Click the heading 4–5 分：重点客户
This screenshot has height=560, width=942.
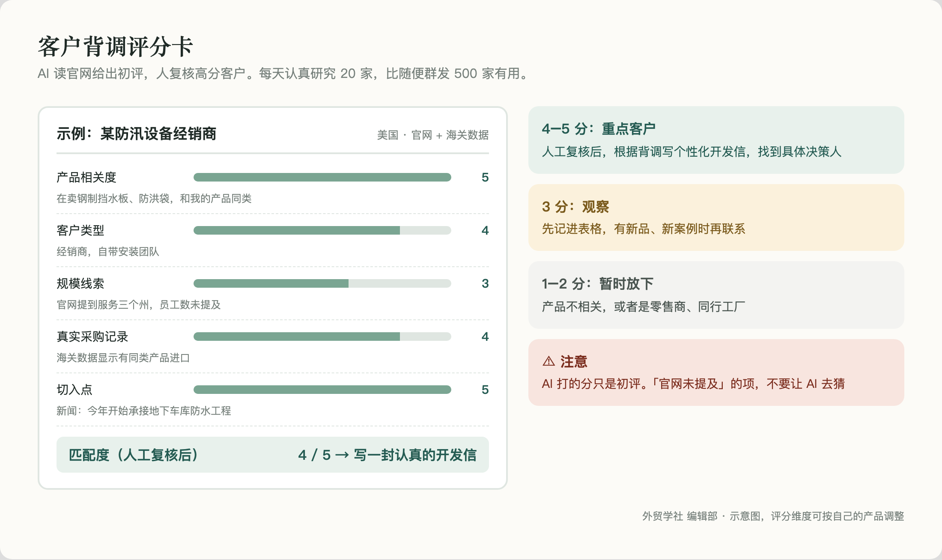tap(599, 128)
